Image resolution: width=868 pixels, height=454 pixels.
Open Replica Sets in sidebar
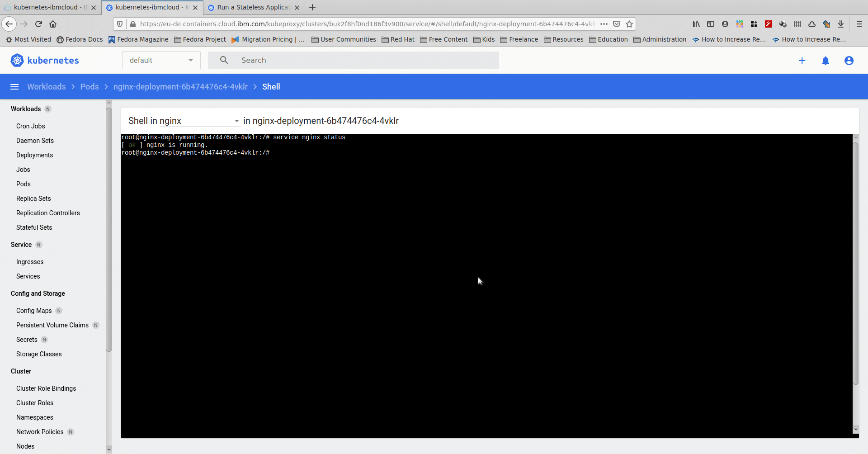[33, 199]
